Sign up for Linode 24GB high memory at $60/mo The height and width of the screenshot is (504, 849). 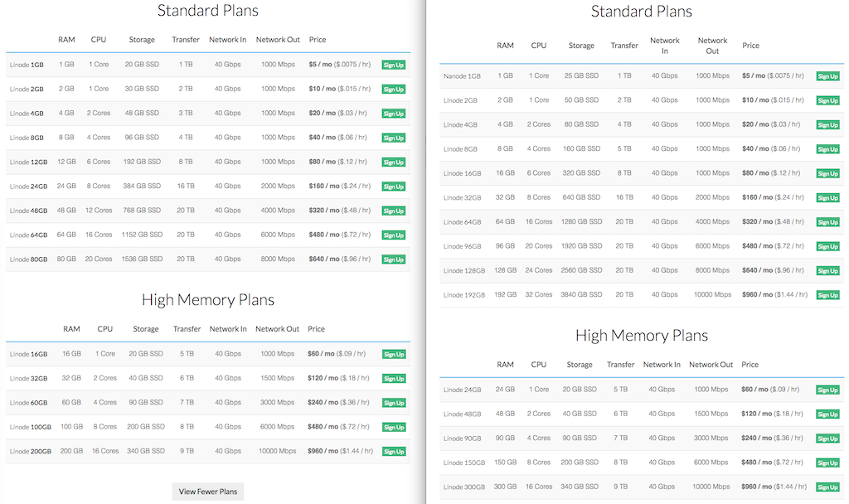click(828, 390)
